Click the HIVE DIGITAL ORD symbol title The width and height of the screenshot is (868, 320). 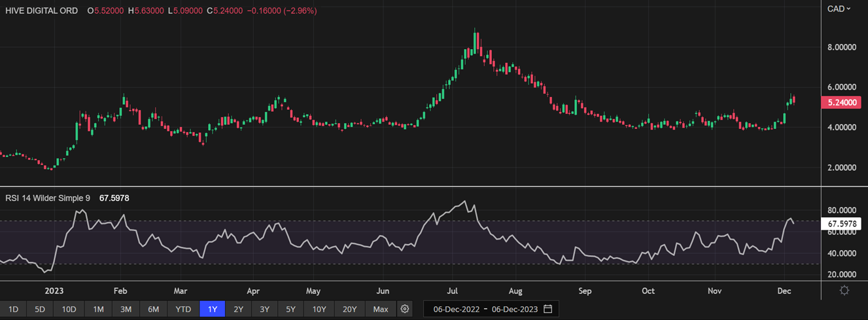tap(41, 11)
